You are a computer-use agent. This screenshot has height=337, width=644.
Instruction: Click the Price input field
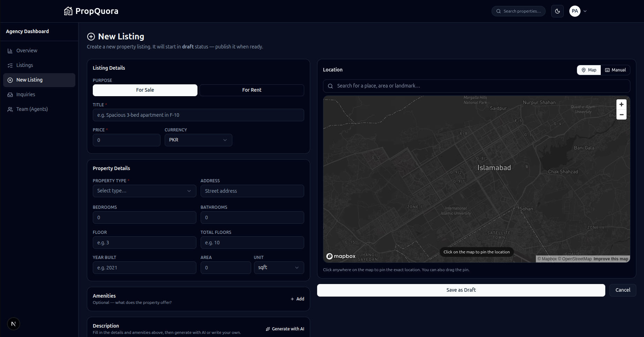tap(127, 140)
